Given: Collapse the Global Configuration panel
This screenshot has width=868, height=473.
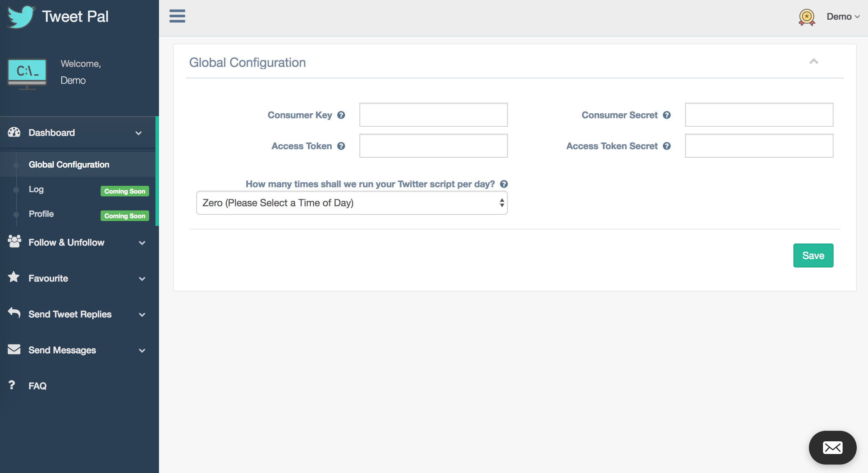Looking at the screenshot, I should point(813,62).
